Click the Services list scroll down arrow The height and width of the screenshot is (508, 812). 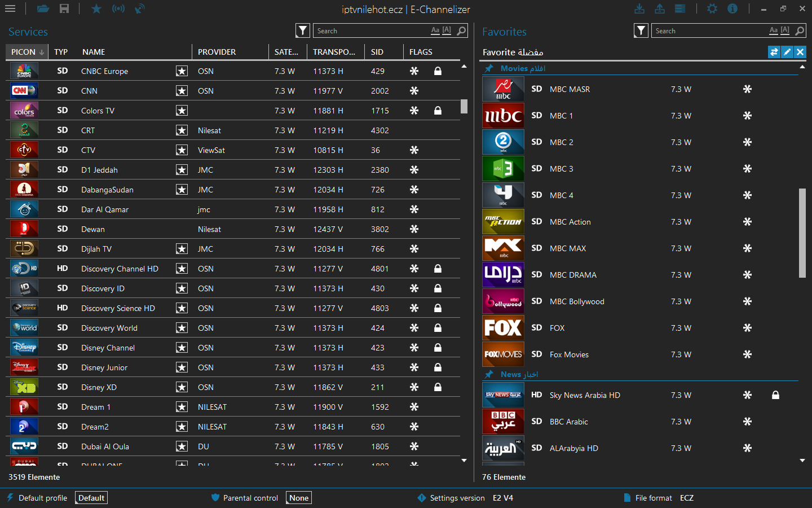coord(464,461)
